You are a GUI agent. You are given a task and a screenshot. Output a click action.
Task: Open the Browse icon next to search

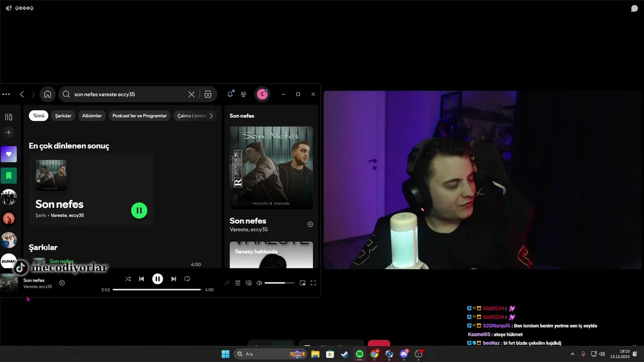click(208, 94)
